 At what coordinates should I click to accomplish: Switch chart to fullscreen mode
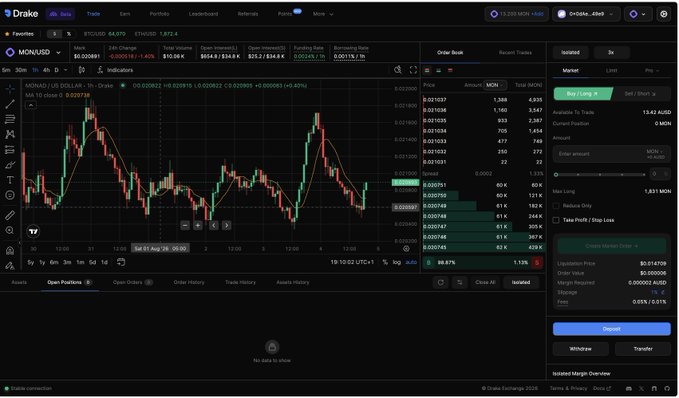tap(413, 70)
